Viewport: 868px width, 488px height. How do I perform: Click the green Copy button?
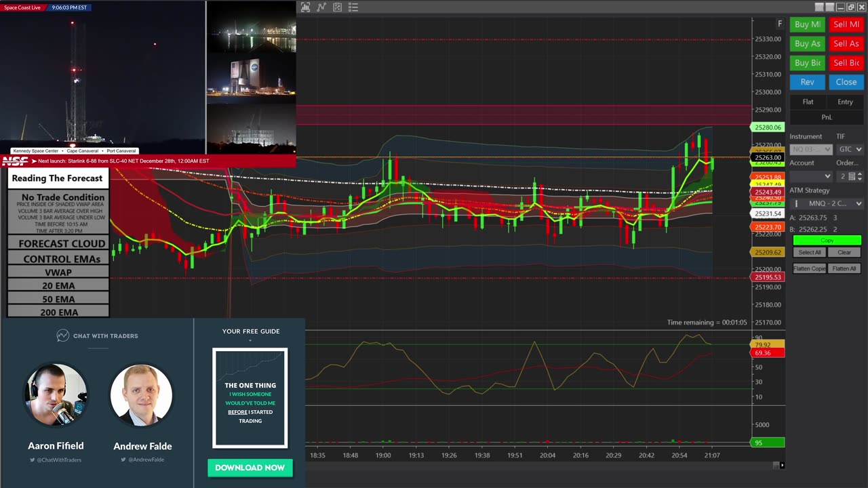(827, 240)
